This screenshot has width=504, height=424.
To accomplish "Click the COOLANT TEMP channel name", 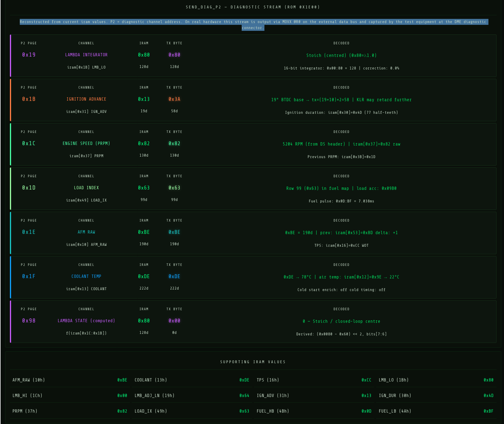I will coord(86,276).
